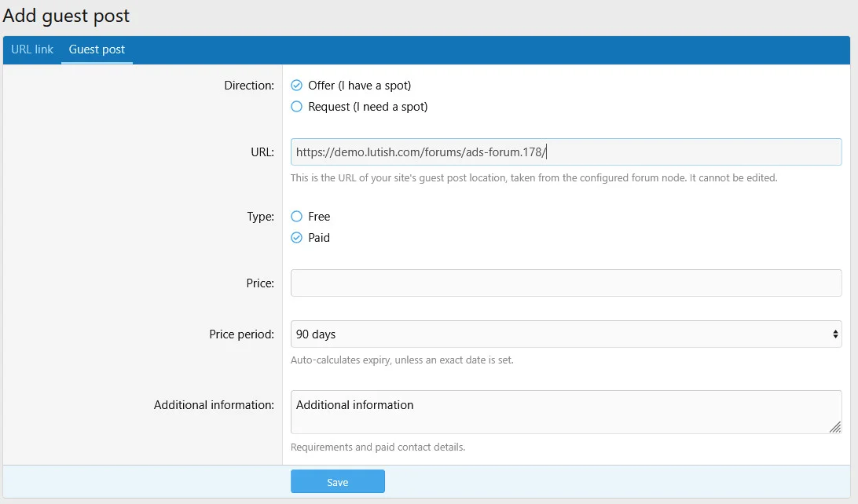The image size is (858, 504).
Task: Select the Free type option
Action: click(x=296, y=217)
